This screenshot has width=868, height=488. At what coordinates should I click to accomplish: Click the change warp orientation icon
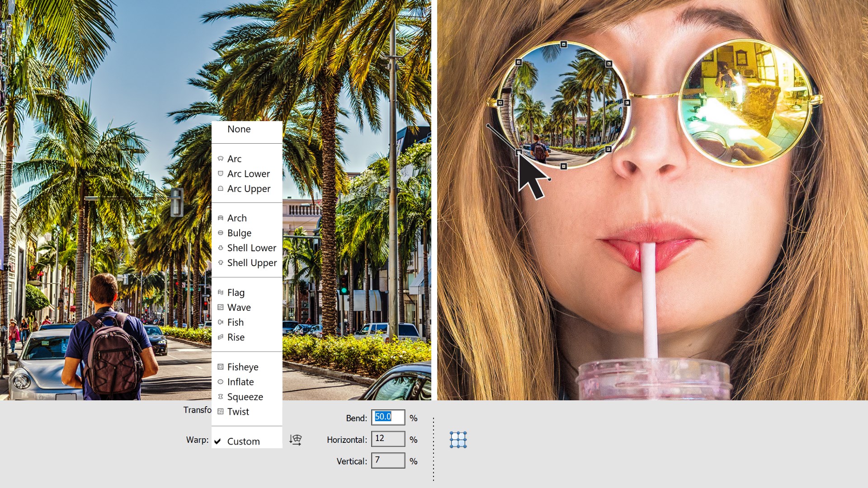296,440
